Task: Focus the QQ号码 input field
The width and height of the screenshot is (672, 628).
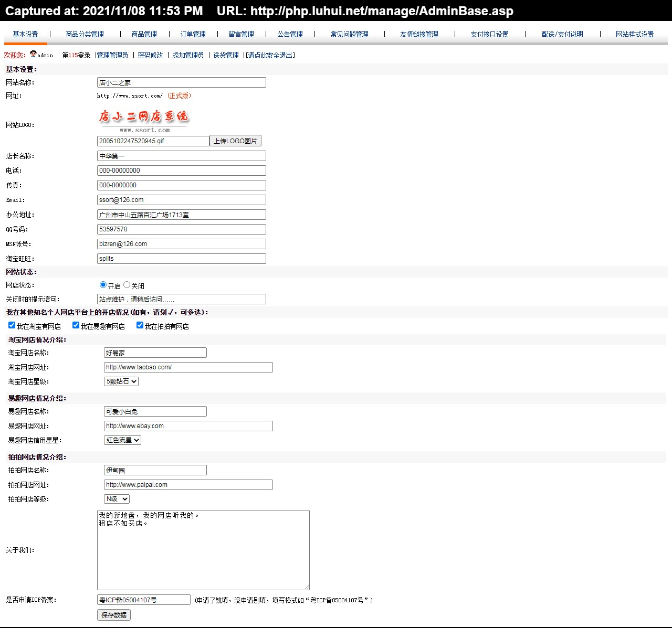Action: (182, 229)
